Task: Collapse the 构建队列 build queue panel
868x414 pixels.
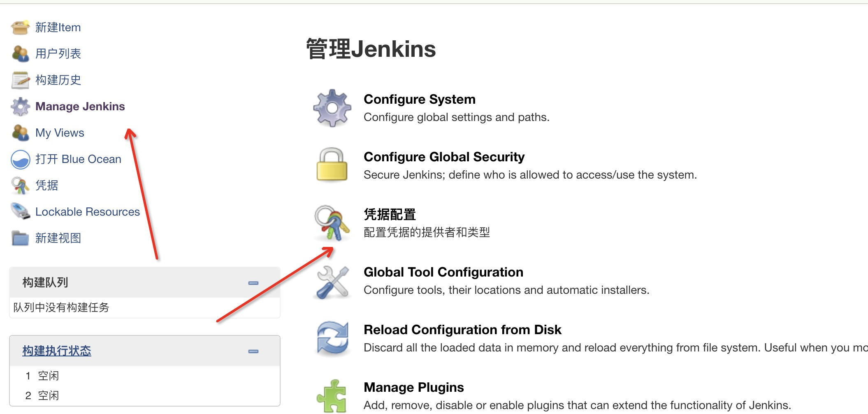Action: [x=253, y=283]
